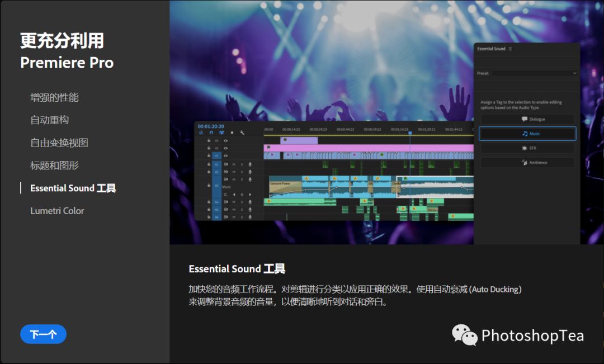Toggle the magnet Snap icon in timeline
Viewport: 604px width, 364px height.
(x=211, y=133)
